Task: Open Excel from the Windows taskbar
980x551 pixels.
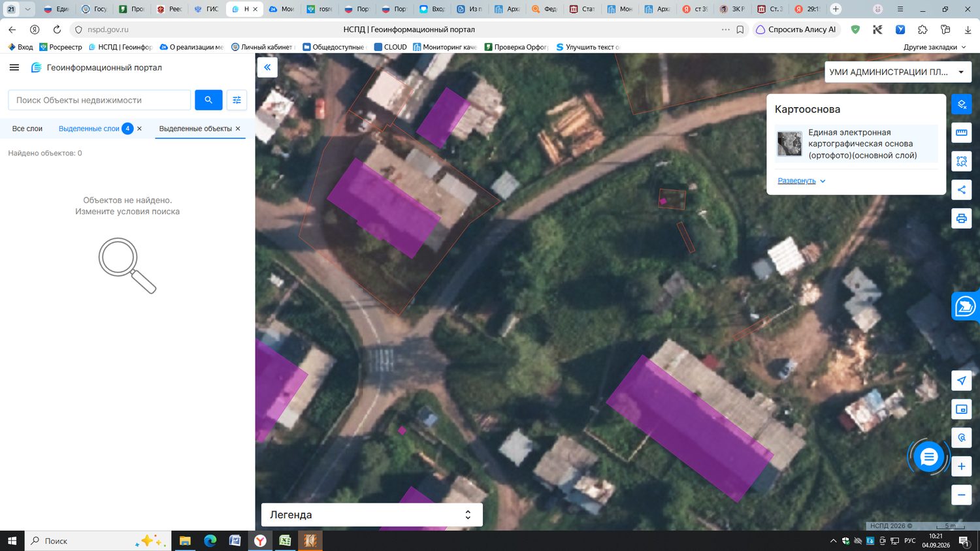Action: coord(285,541)
